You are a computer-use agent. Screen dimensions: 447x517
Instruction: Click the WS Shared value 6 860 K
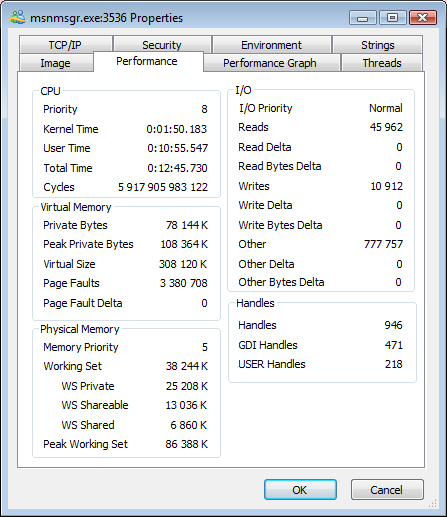coord(189,425)
